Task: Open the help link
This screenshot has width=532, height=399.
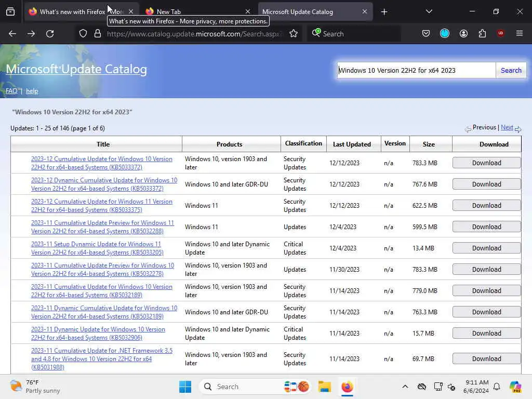Action: pos(32,91)
